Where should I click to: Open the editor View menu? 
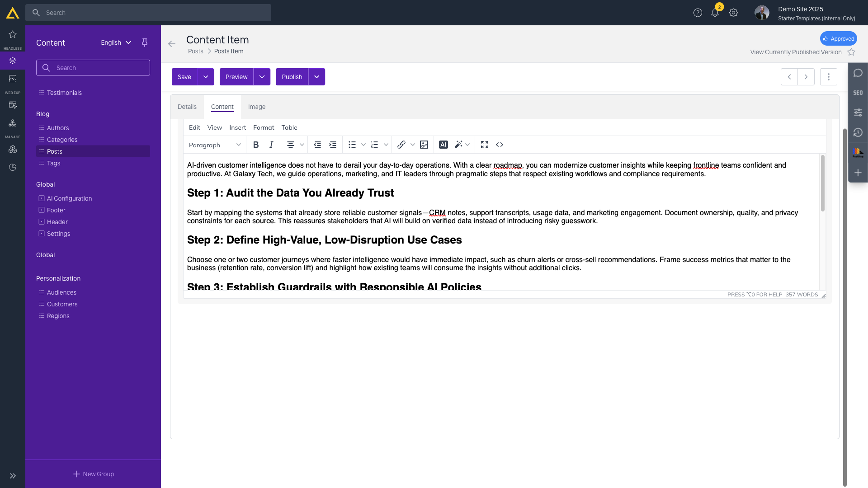tap(215, 127)
